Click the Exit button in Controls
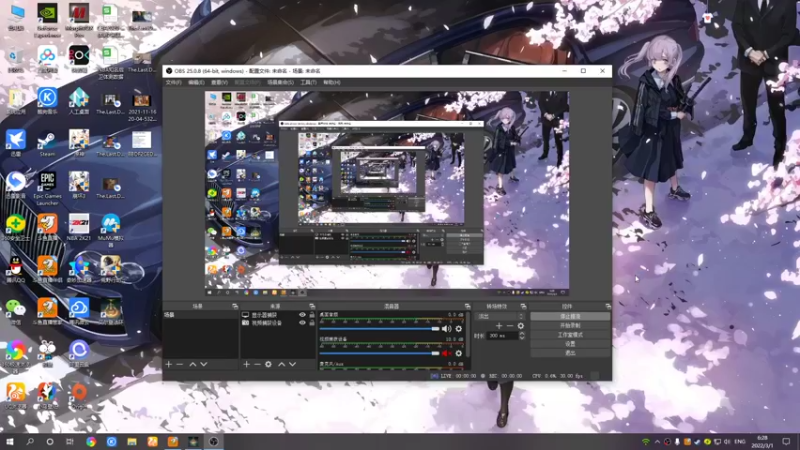The width and height of the screenshot is (800, 450). point(570,353)
